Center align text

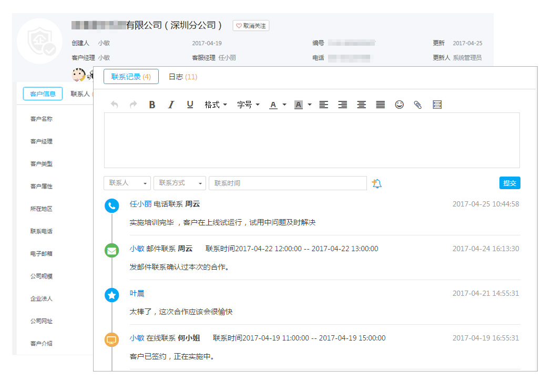(361, 105)
